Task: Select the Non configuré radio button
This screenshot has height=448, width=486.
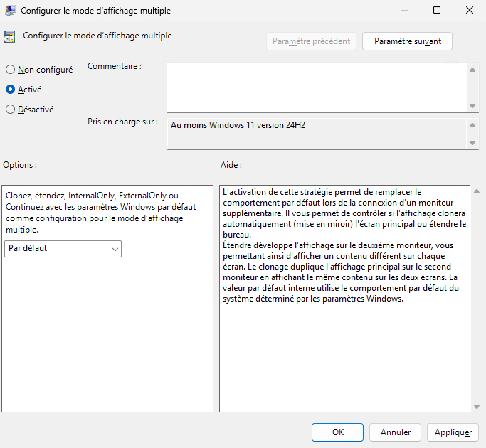Action: [11, 70]
